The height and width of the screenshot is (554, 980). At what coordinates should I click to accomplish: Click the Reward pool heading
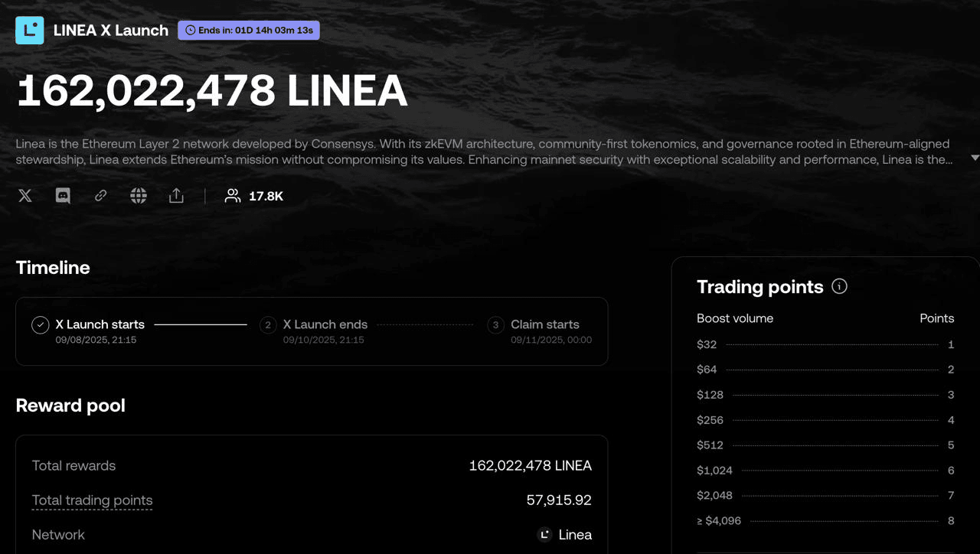pyautogui.click(x=70, y=406)
